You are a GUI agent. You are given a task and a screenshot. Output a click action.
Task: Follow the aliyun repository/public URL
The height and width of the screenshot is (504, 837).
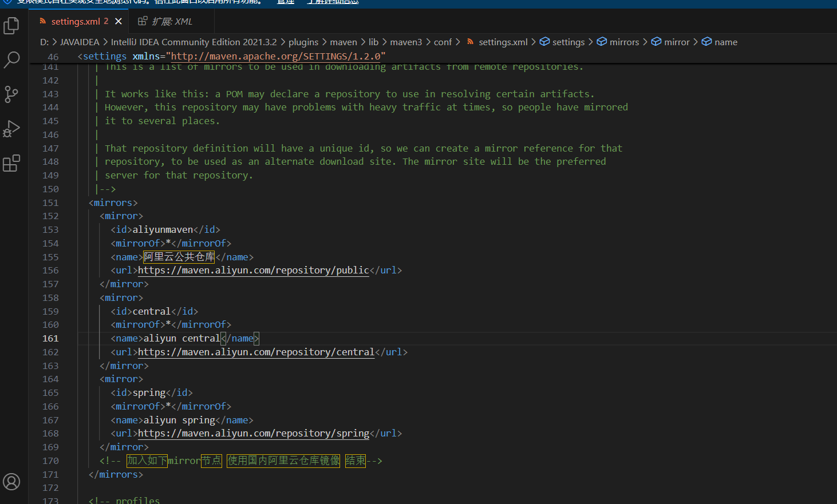(254, 270)
